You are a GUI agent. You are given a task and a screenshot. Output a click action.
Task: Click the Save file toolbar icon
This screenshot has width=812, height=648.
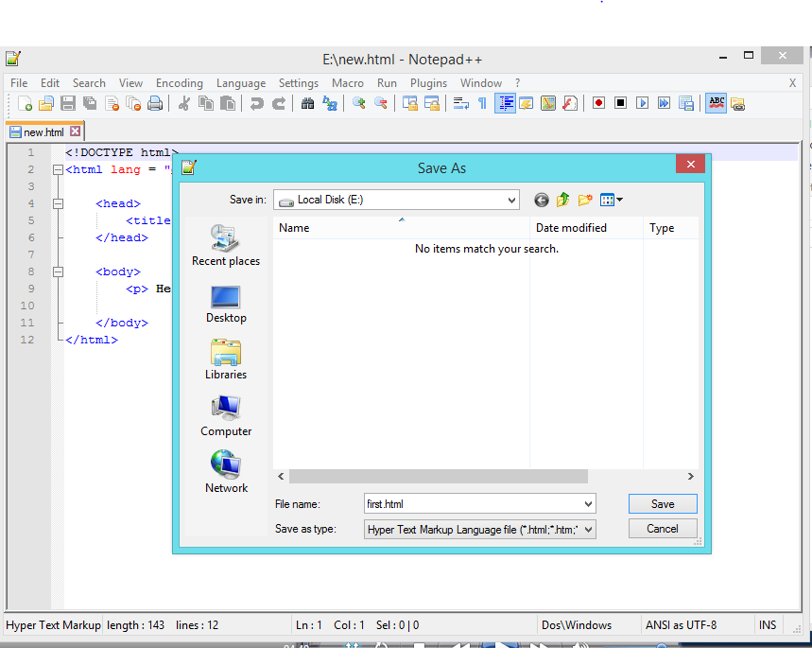[x=68, y=104]
